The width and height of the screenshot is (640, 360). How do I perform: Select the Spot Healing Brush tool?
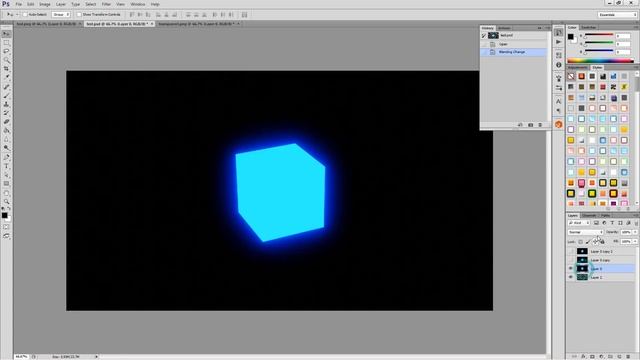click(6, 87)
